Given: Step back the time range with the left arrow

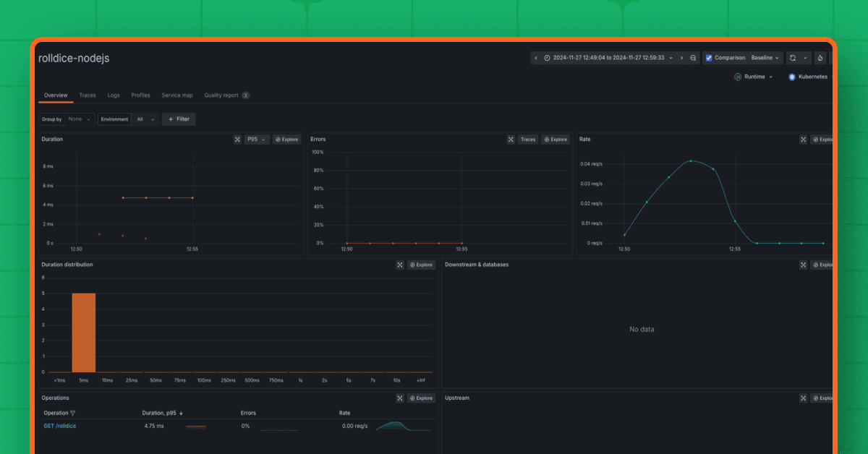Looking at the screenshot, I should pos(535,58).
